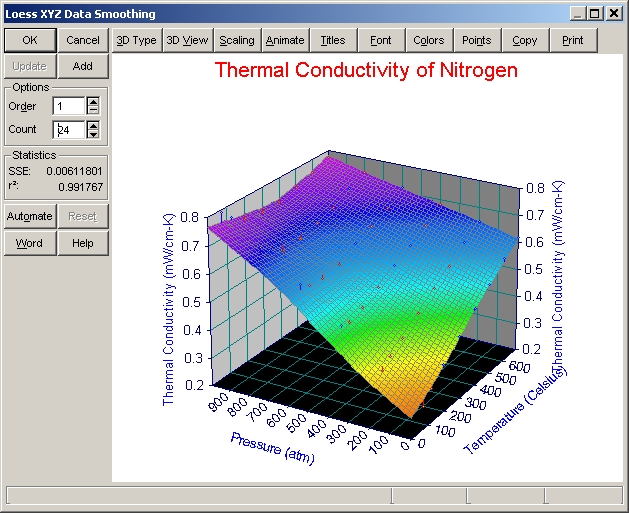Click inside the Count input field

pos(68,129)
